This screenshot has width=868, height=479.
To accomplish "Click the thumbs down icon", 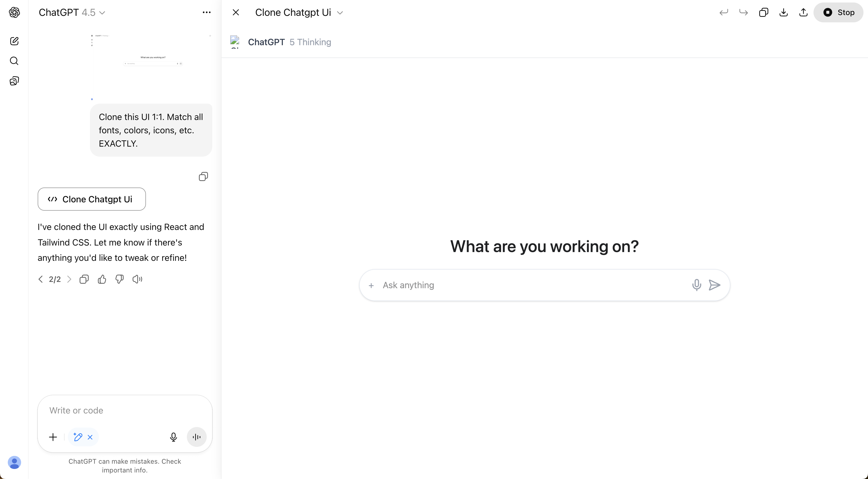I will point(119,279).
